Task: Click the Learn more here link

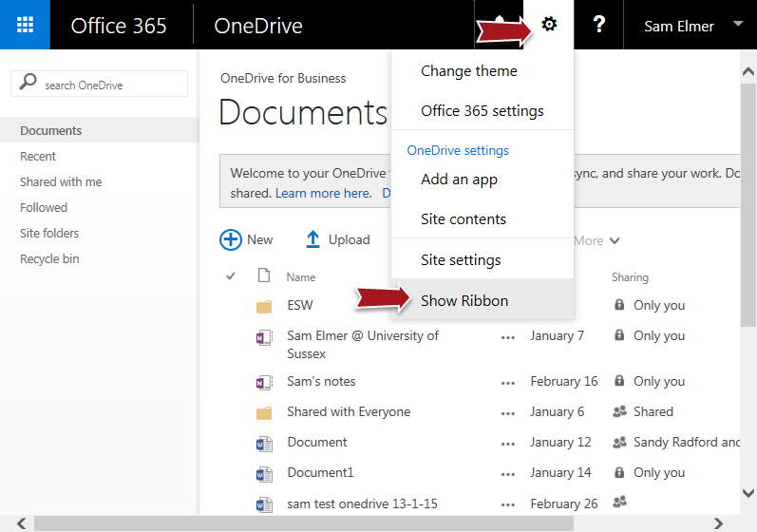Action: (323, 193)
